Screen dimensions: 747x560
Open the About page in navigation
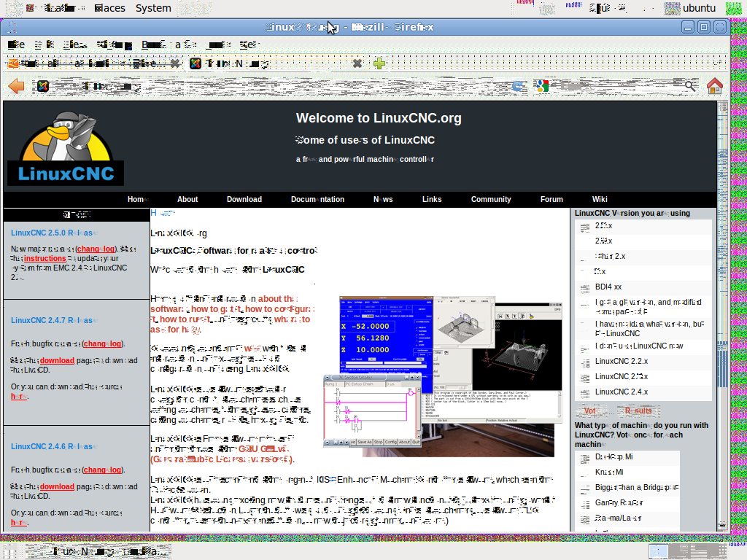[187, 200]
